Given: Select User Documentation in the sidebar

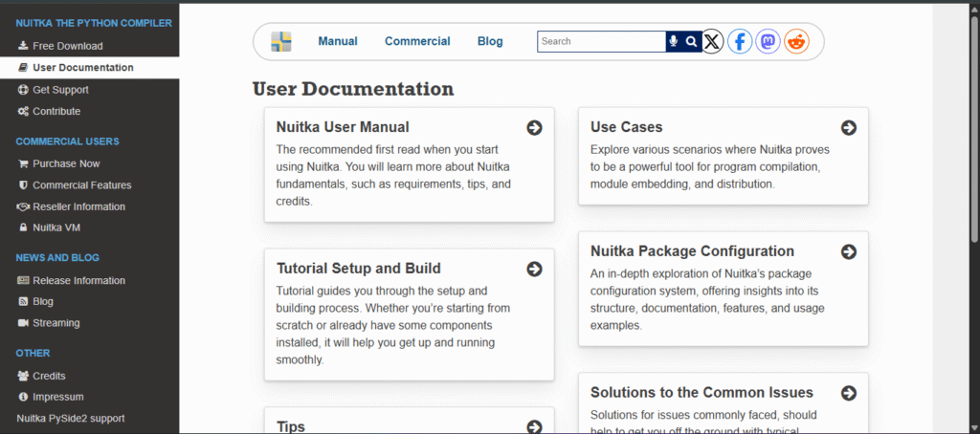Looking at the screenshot, I should 82,68.
